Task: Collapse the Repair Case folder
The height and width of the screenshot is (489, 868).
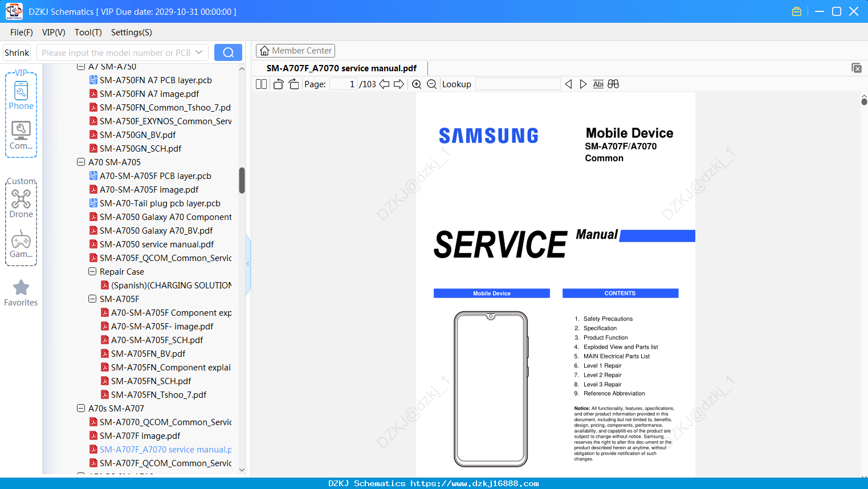Action: click(92, 272)
